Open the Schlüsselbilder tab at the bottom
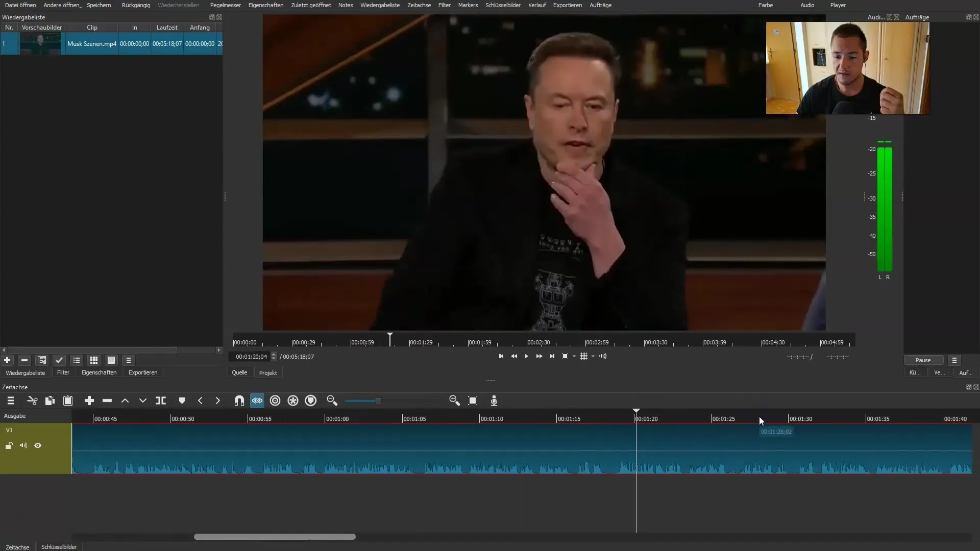 click(x=59, y=547)
